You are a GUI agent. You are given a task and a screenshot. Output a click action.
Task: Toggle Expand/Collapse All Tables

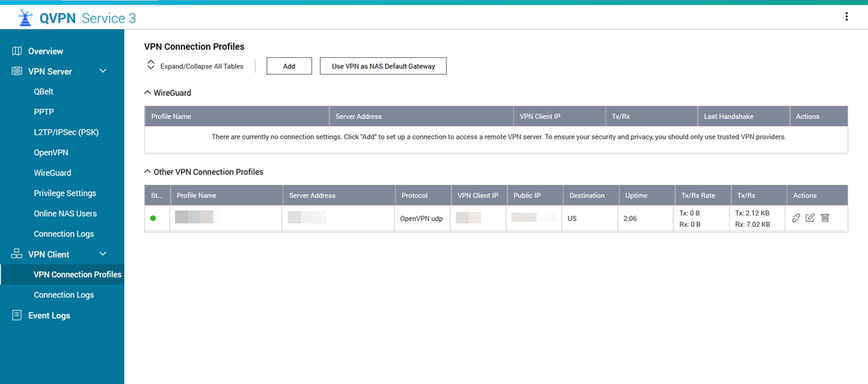point(195,66)
